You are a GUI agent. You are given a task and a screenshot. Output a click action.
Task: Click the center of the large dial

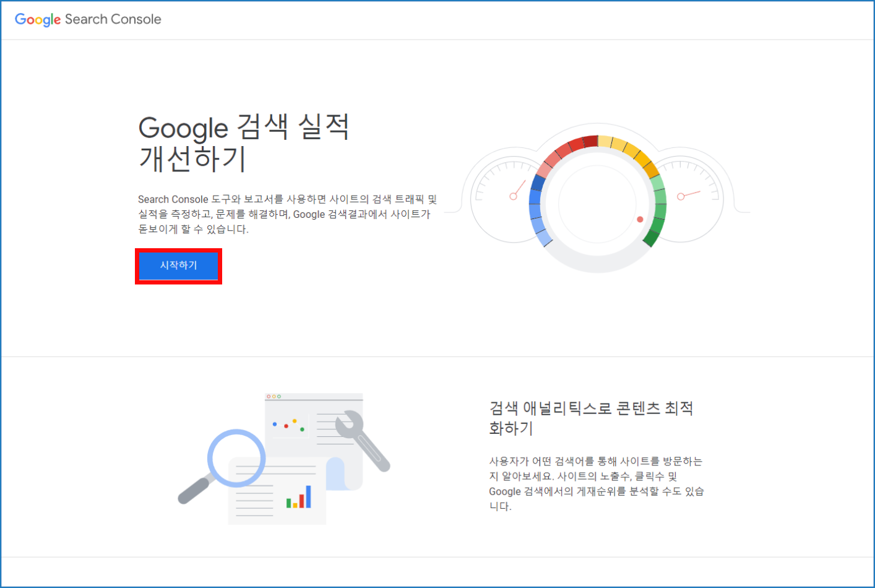(x=597, y=203)
